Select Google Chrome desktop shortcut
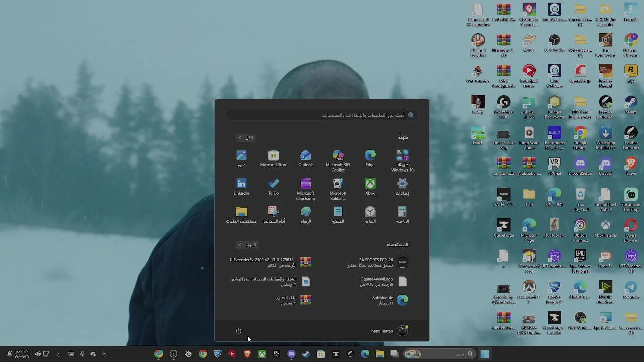Screen dimensions: 644x362 click(x=580, y=138)
